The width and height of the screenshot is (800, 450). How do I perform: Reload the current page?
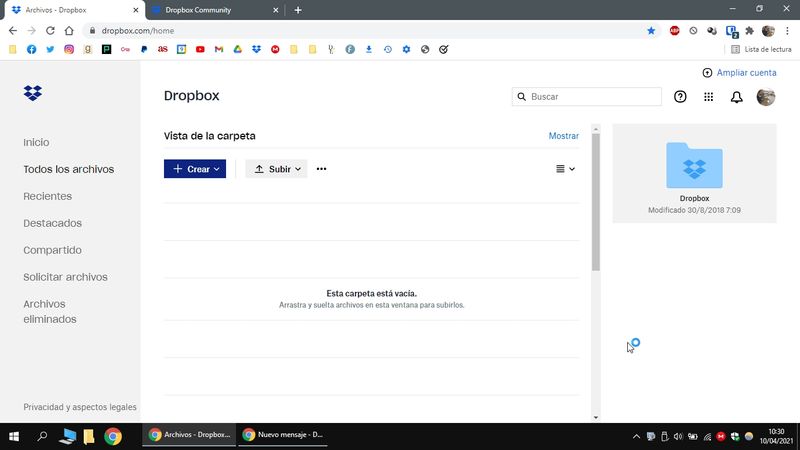tap(50, 31)
